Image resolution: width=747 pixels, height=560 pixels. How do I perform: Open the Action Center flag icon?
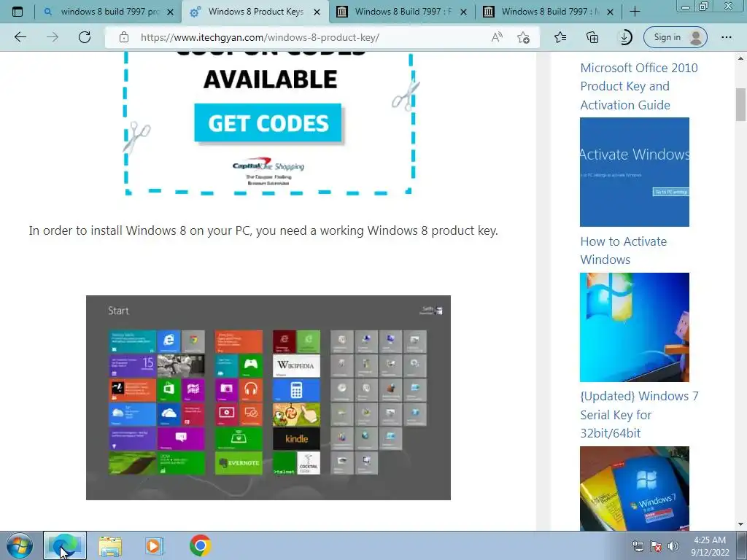(x=656, y=547)
